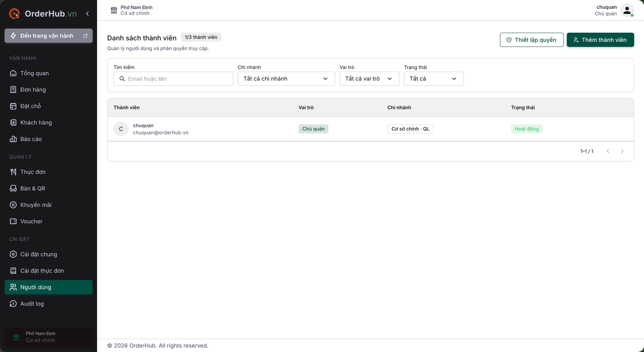The width and height of the screenshot is (644, 352).
Task: Expand the Vai trò role filter
Action: tap(369, 79)
